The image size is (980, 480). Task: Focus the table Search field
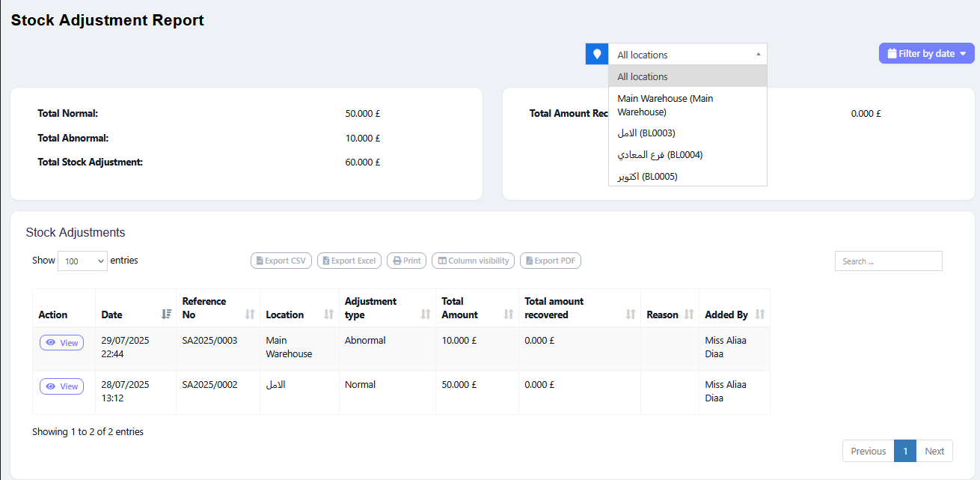(888, 261)
